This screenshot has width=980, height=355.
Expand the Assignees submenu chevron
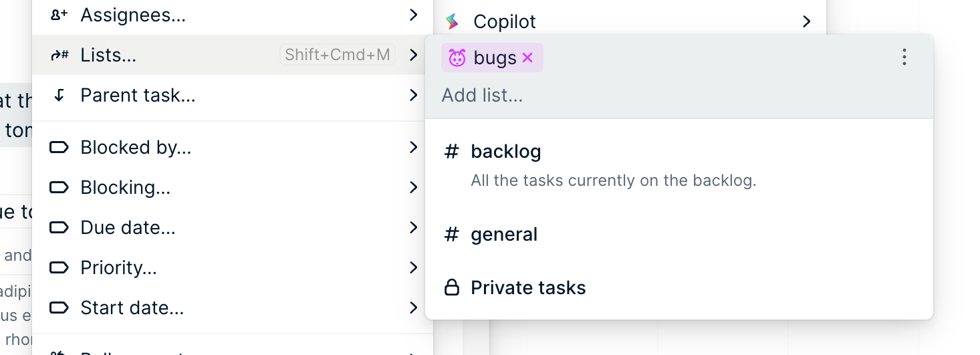(x=414, y=15)
